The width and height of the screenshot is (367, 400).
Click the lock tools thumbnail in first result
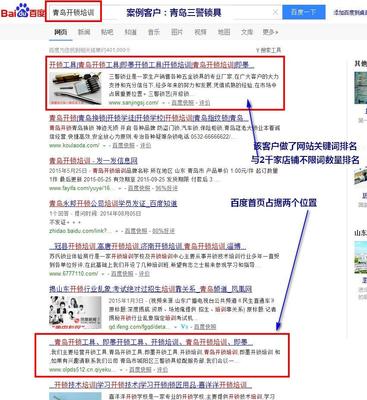coord(75,89)
